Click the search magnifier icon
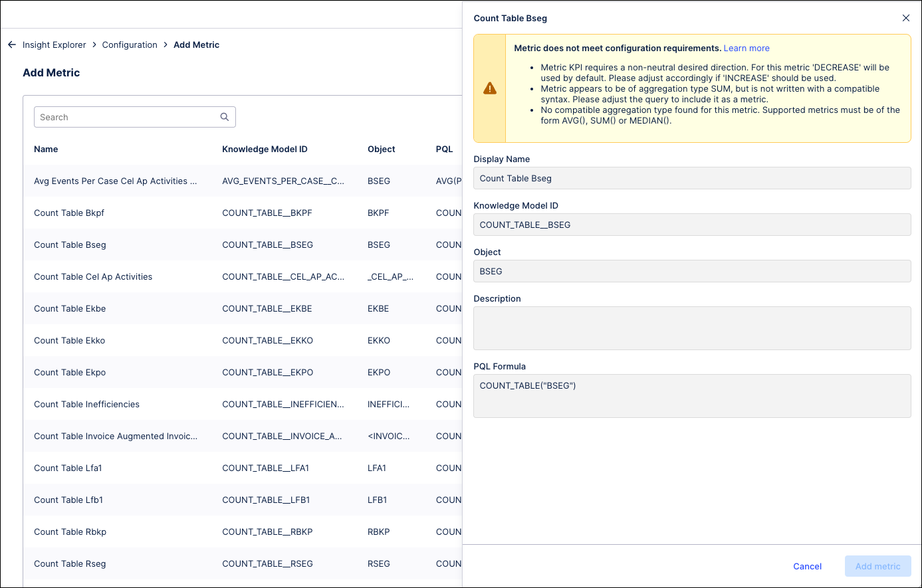Viewport: 922px width, 588px height. (225, 117)
